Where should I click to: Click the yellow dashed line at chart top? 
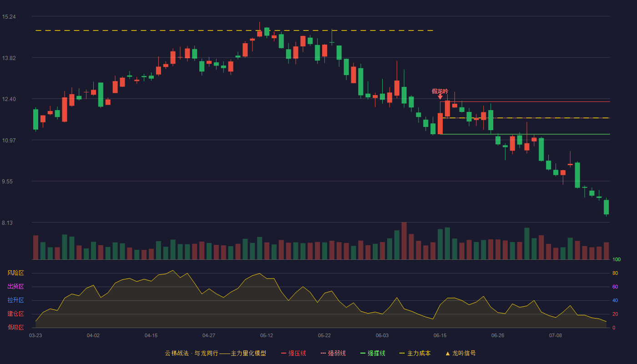coord(234,30)
